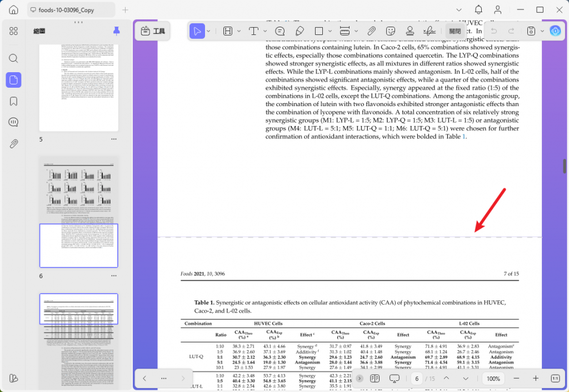
Task: Select page 7 thumbnail
Action: (x=79, y=341)
